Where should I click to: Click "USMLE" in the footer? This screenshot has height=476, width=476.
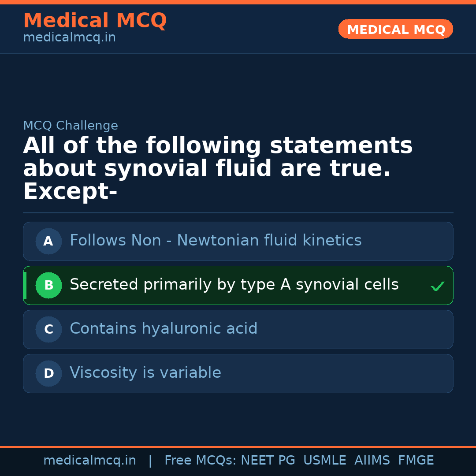click(324, 461)
